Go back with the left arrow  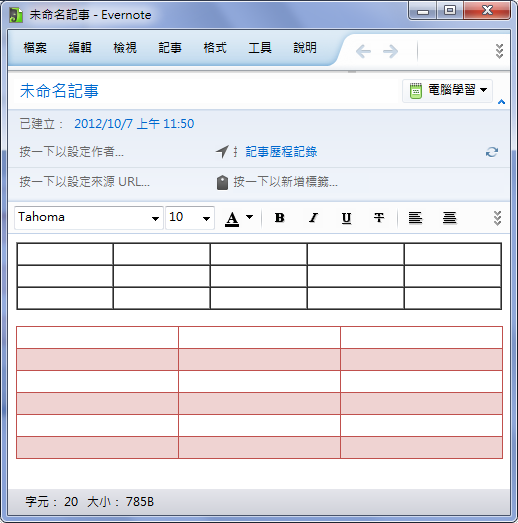363,51
